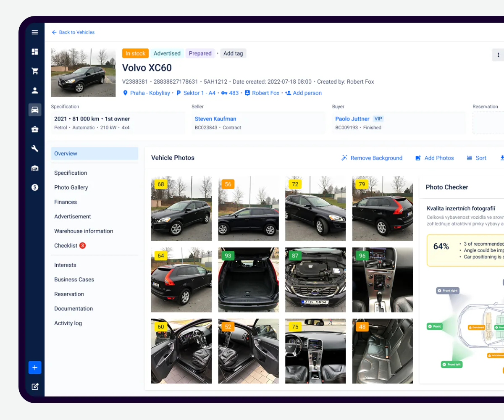Open the gear console photo scored 96
The height and width of the screenshot is (420, 504).
[383, 280]
